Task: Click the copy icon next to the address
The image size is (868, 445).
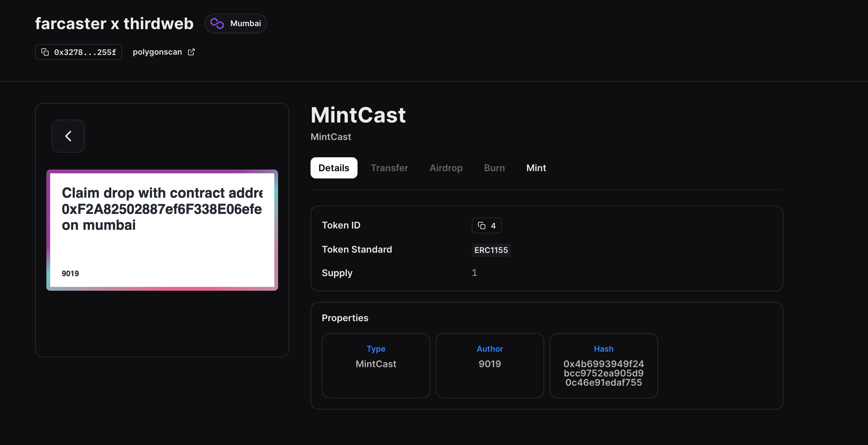Action: (x=46, y=52)
